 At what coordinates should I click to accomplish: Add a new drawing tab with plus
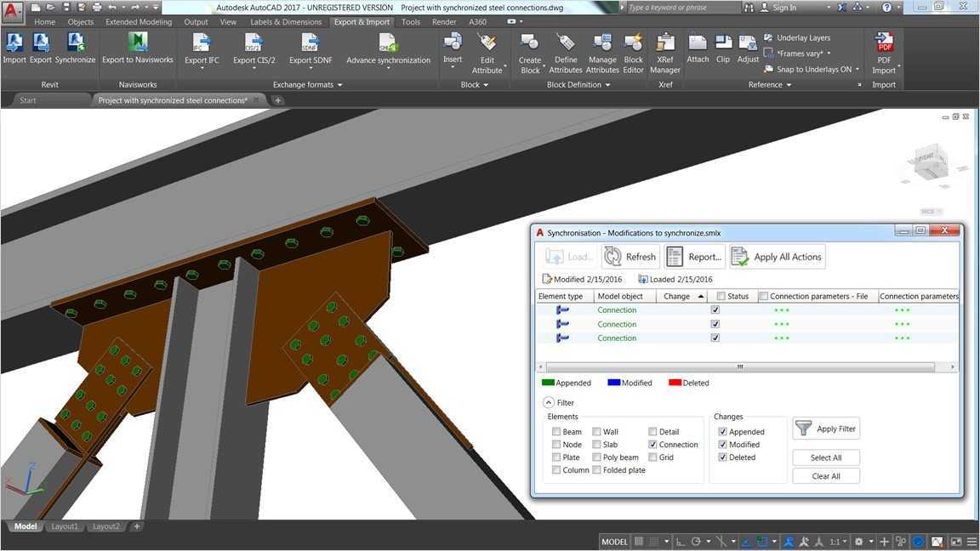[x=277, y=100]
